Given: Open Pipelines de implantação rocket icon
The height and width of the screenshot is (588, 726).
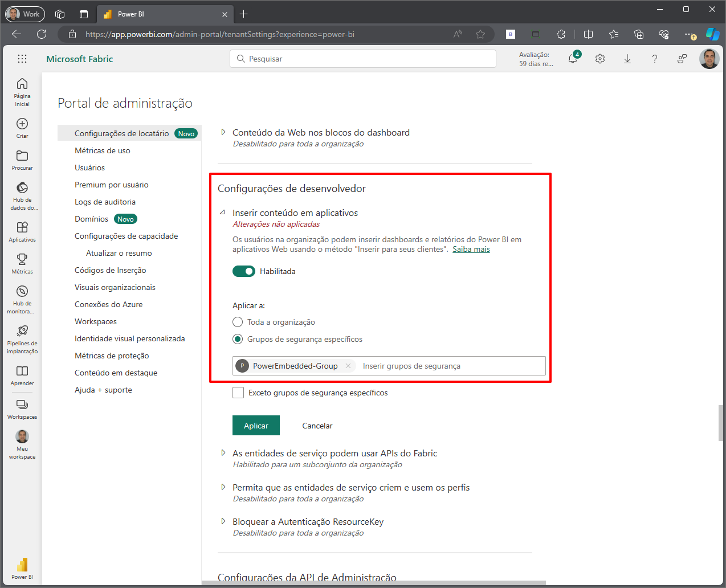Looking at the screenshot, I should point(22,331).
